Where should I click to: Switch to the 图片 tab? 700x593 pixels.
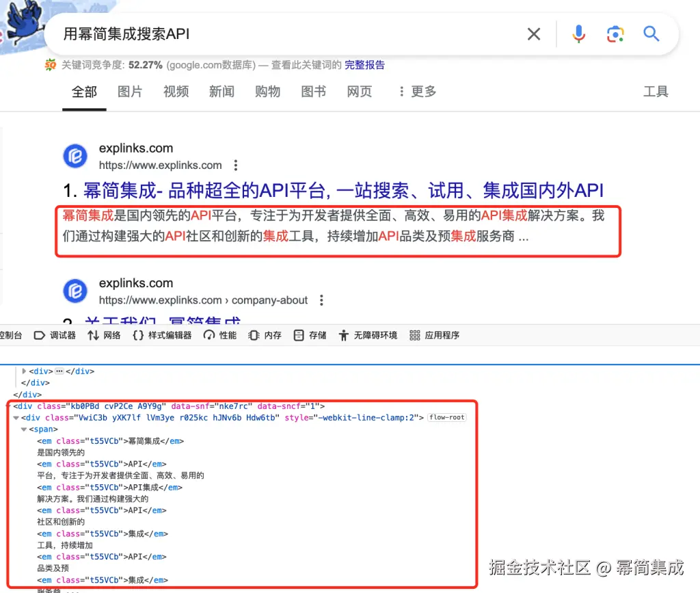click(x=130, y=92)
